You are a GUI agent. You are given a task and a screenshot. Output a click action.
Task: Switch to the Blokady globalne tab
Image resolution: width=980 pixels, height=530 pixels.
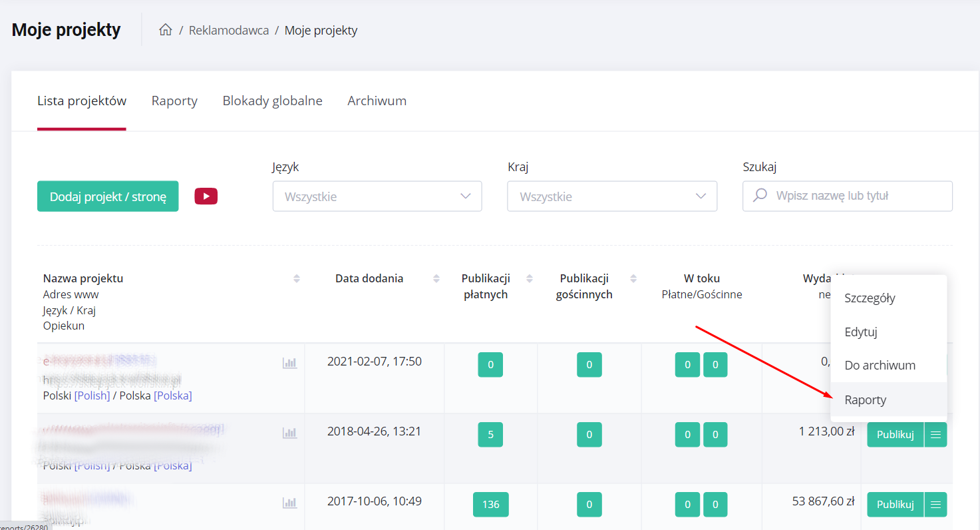(x=272, y=101)
